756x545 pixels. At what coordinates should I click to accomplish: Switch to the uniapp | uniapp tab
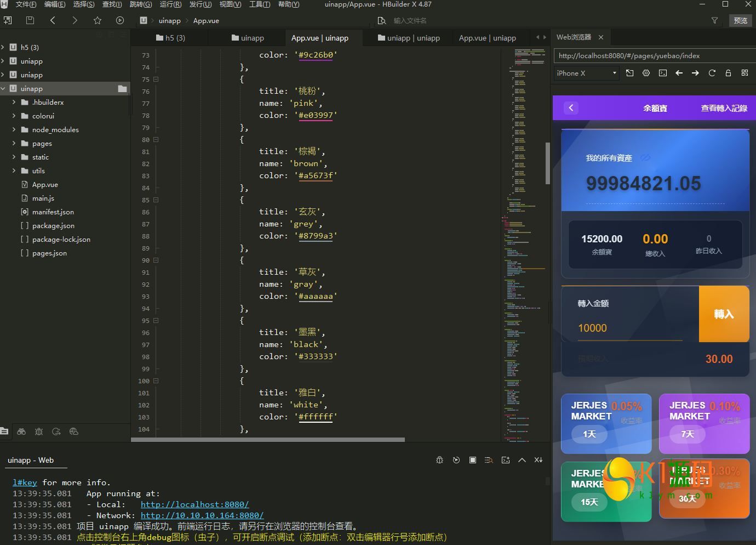(409, 38)
